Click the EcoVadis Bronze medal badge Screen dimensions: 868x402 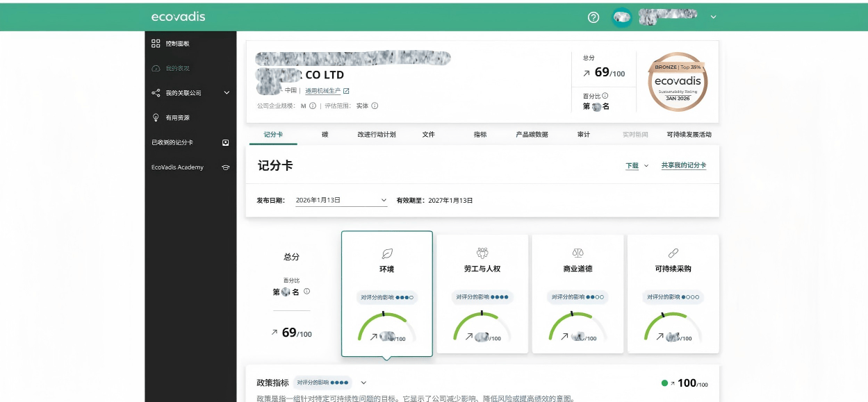click(x=678, y=82)
